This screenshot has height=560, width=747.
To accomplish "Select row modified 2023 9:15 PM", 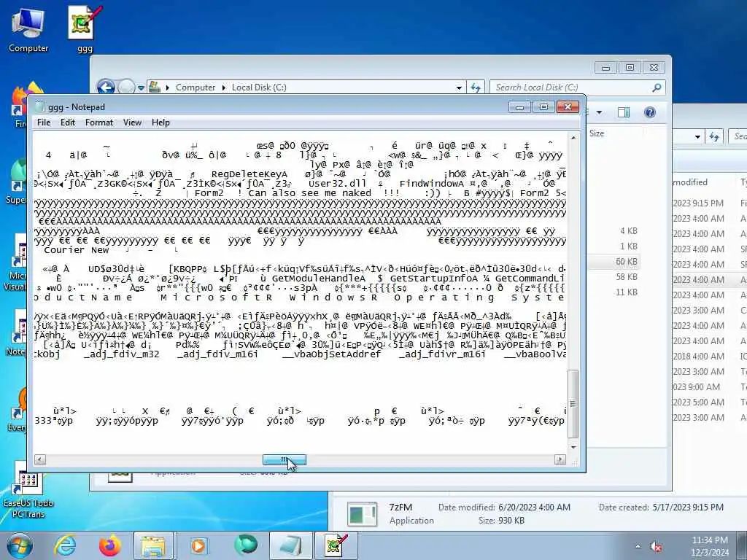I will tap(710, 203).
